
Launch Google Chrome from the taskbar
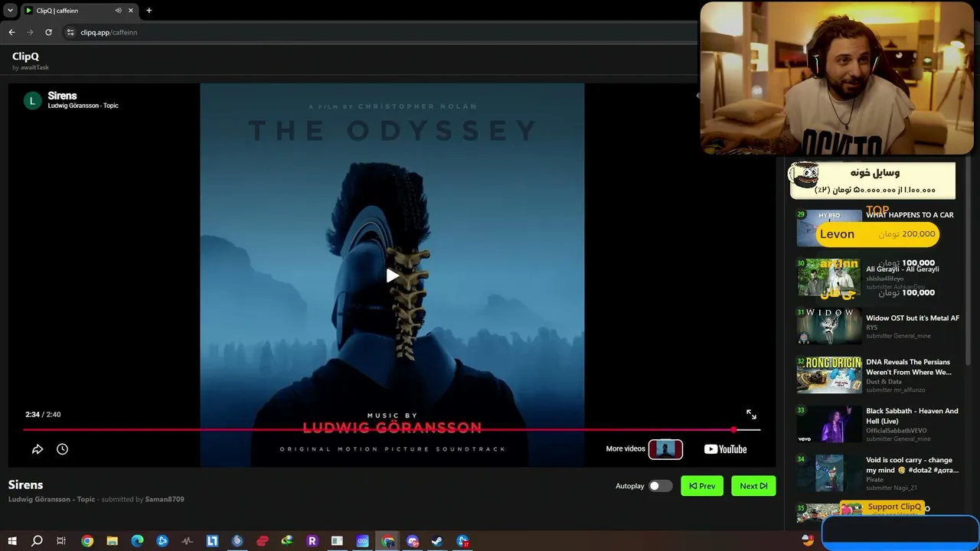click(87, 541)
